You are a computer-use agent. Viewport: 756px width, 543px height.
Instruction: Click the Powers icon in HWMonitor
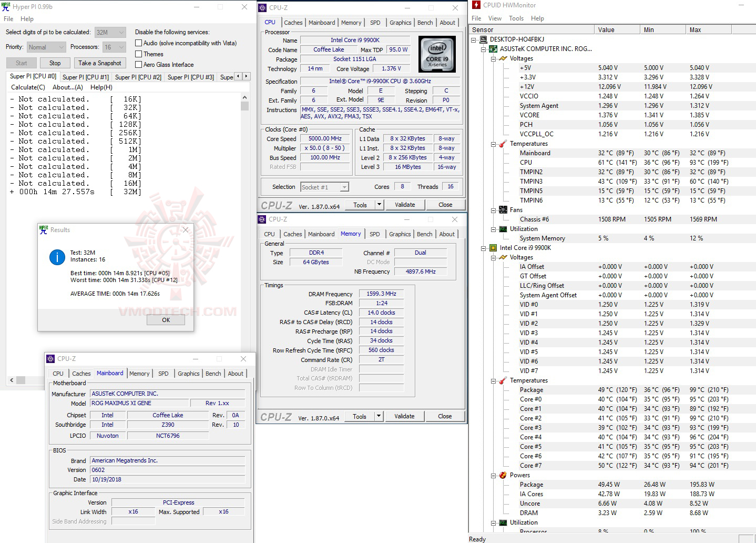click(x=503, y=475)
